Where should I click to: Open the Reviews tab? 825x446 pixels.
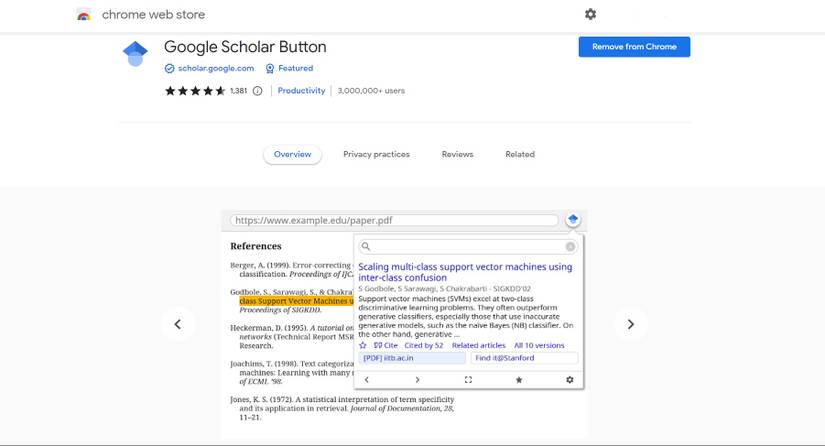point(457,155)
